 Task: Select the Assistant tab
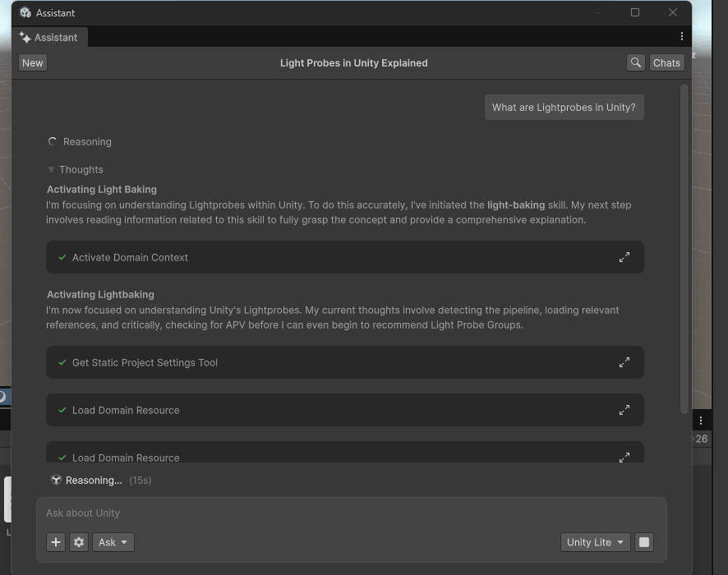(x=49, y=38)
